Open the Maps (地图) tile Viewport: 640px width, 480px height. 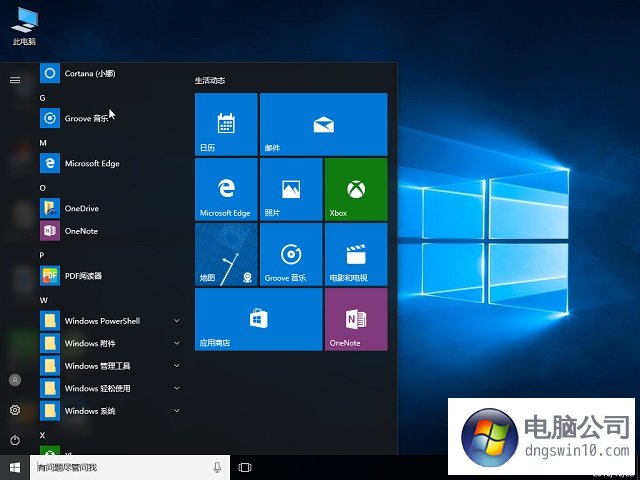226,254
